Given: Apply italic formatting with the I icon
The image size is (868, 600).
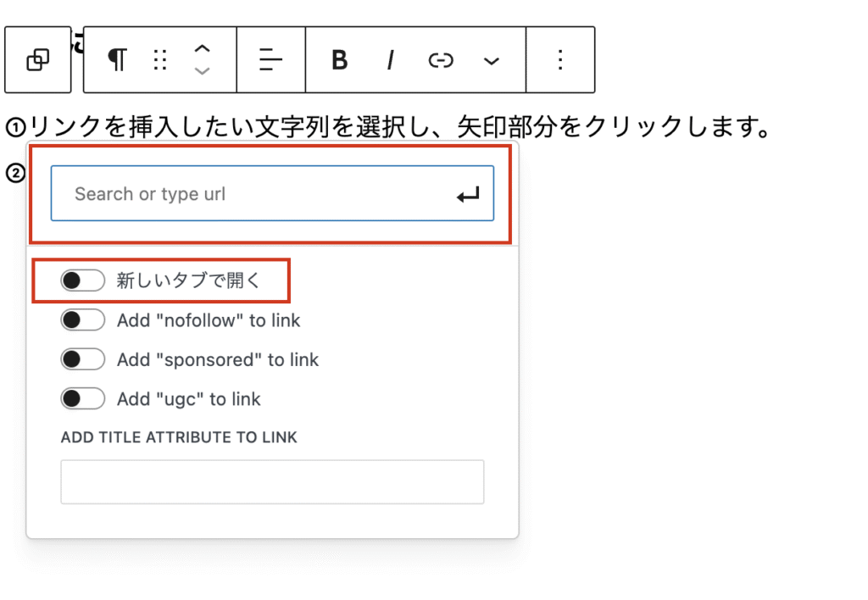Looking at the screenshot, I should coord(390,59).
